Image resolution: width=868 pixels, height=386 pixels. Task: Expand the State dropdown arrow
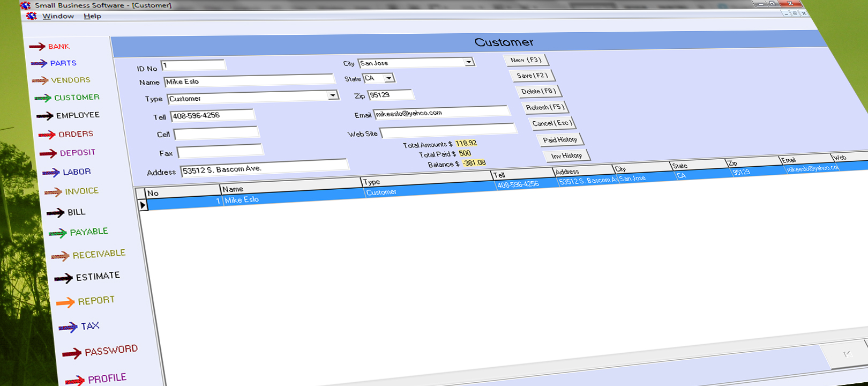389,78
